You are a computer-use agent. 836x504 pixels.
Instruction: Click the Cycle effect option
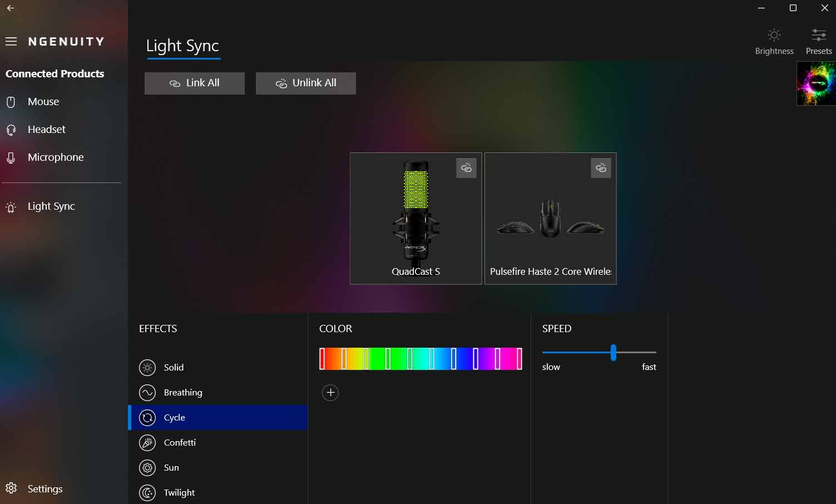174,417
